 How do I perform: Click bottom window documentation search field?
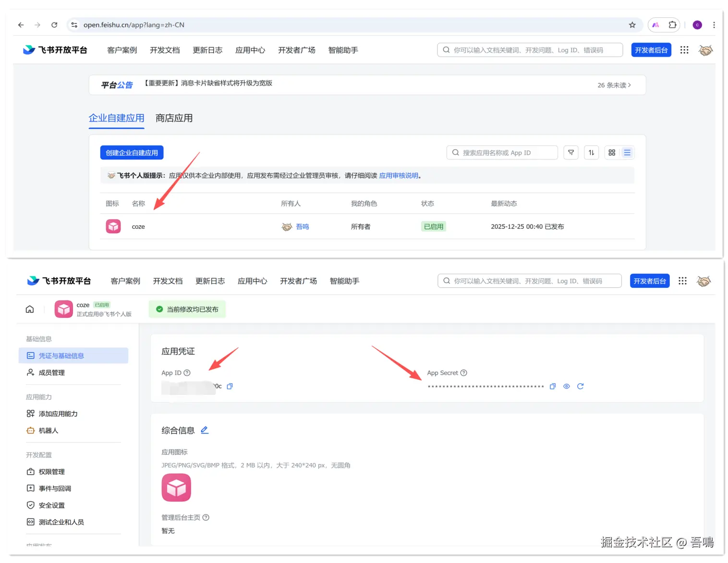[x=529, y=281]
